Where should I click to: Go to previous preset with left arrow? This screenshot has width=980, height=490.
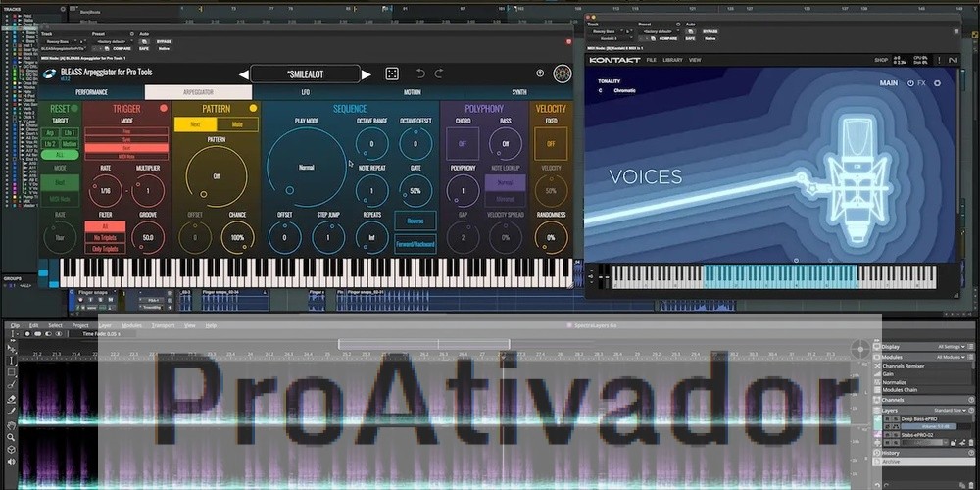[244, 75]
